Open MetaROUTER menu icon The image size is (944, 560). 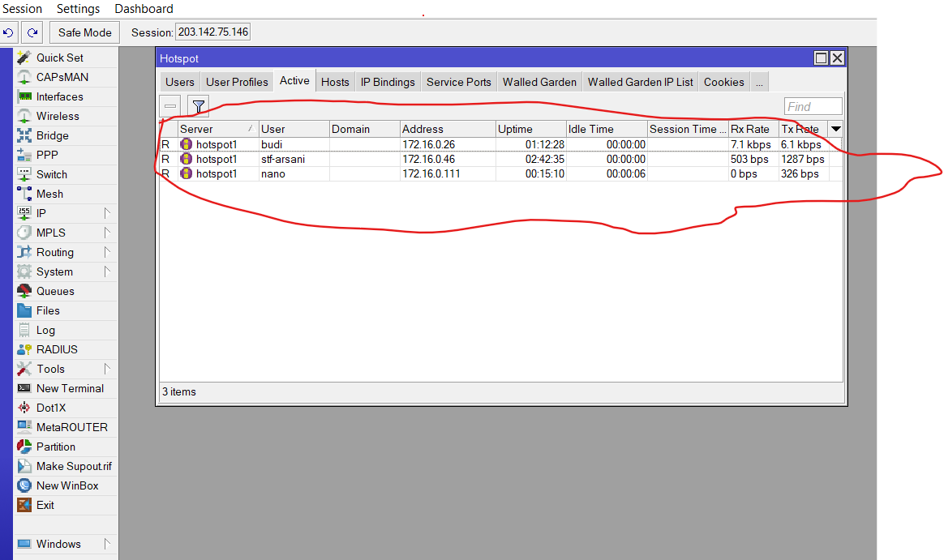pyautogui.click(x=24, y=427)
